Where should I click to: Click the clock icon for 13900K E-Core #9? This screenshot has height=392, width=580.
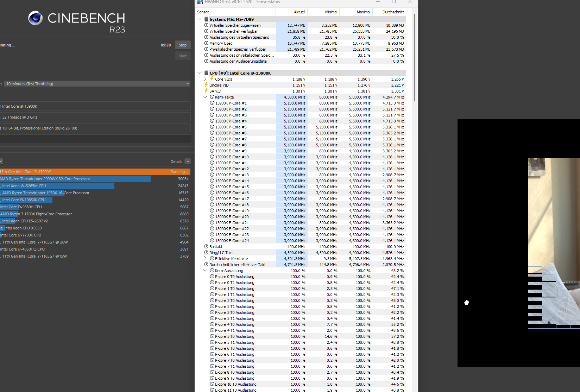click(x=212, y=151)
